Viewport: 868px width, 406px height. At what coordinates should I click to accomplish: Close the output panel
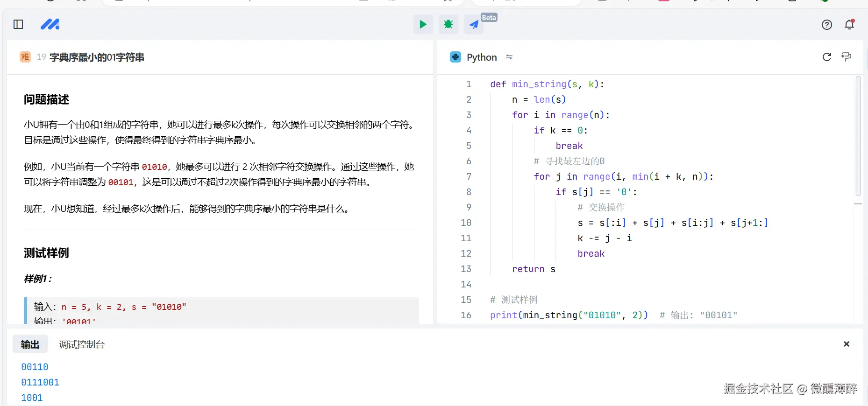[x=847, y=344]
